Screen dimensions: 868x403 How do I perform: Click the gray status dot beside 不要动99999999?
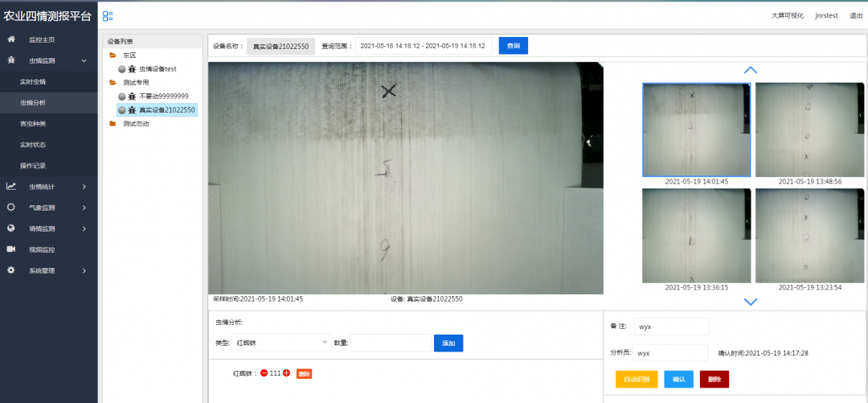122,97
